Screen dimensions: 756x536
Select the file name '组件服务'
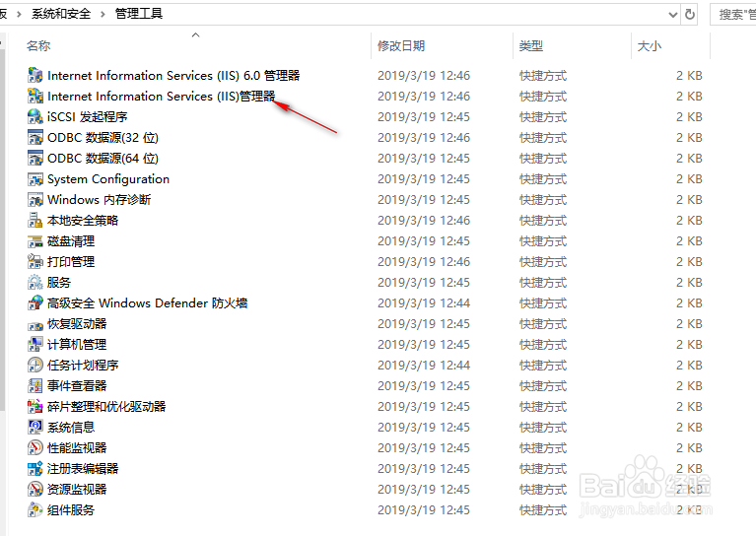[x=71, y=511]
